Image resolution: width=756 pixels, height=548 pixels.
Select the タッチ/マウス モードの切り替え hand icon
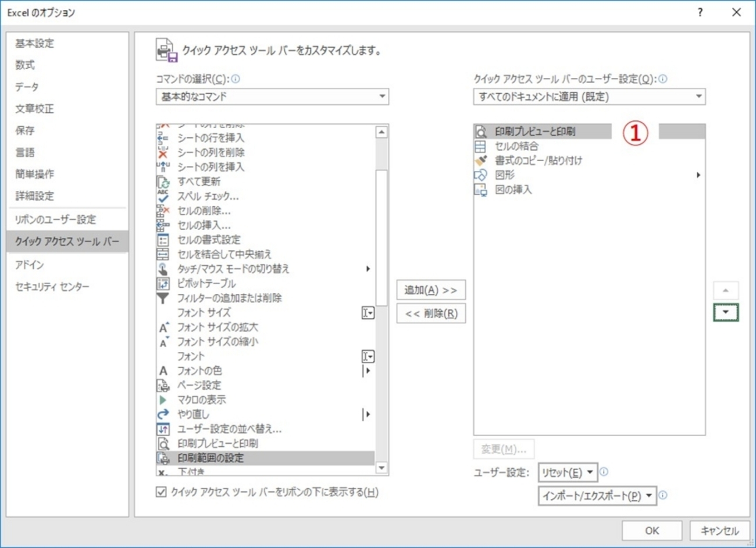[163, 269]
